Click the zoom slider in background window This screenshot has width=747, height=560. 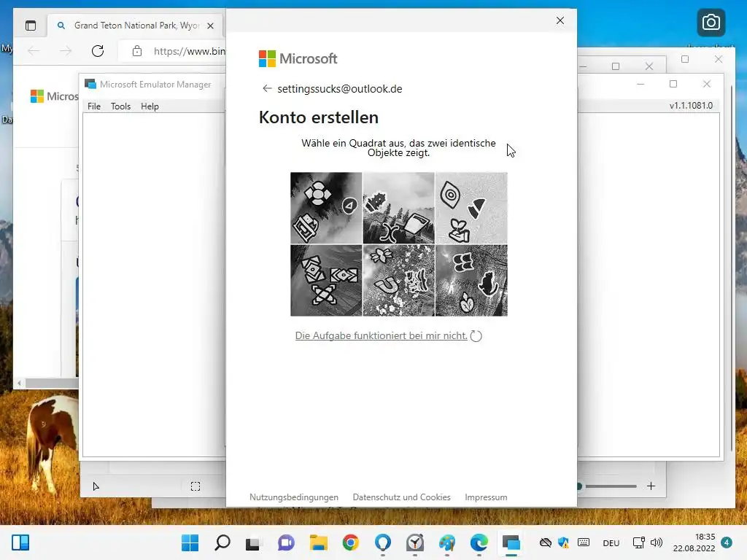pyautogui.click(x=607, y=486)
